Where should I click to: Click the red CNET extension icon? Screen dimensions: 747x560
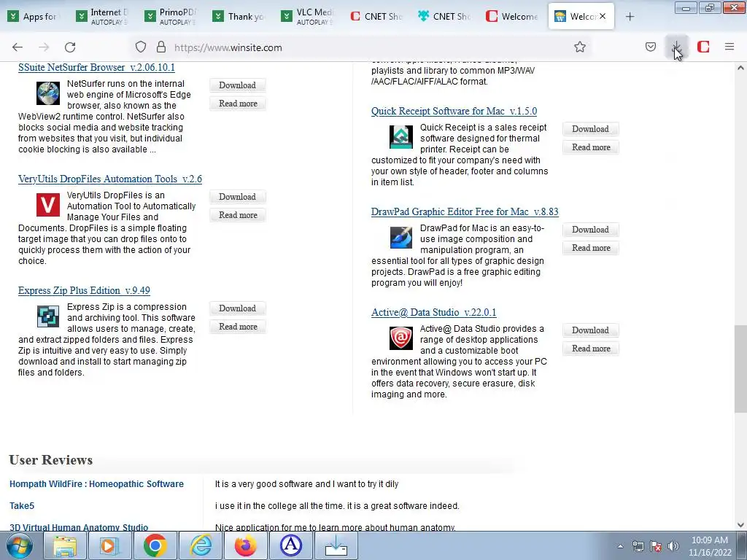[703, 47]
